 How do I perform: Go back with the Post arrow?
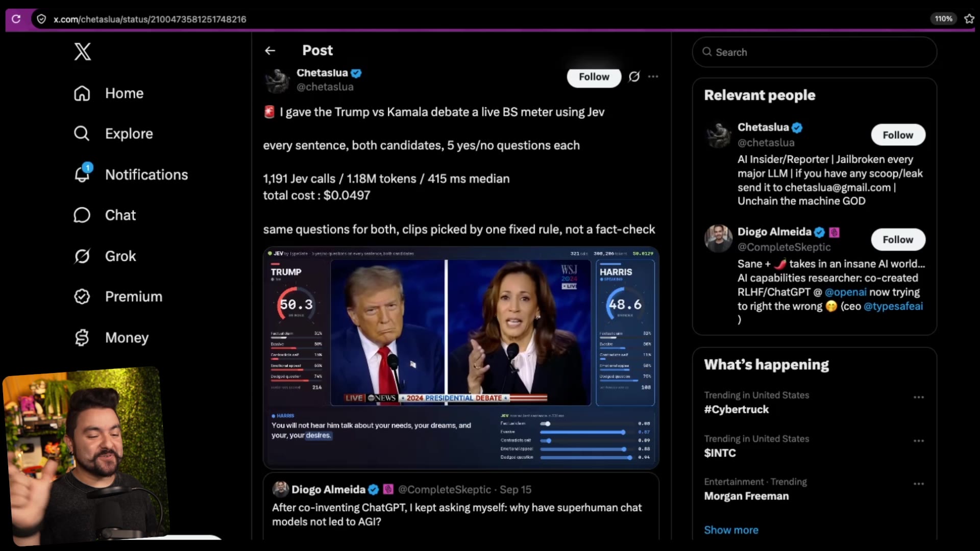tap(270, 51)
